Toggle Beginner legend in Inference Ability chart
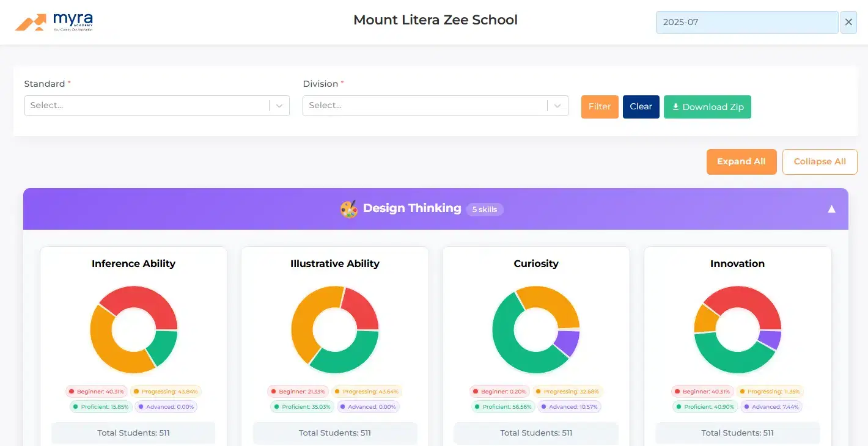 point(97,392)
